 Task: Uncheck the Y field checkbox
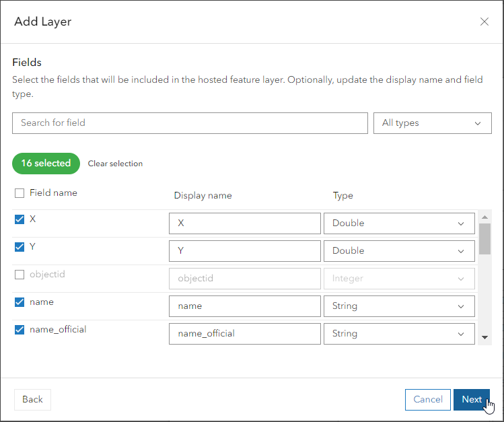pos(20,247)
